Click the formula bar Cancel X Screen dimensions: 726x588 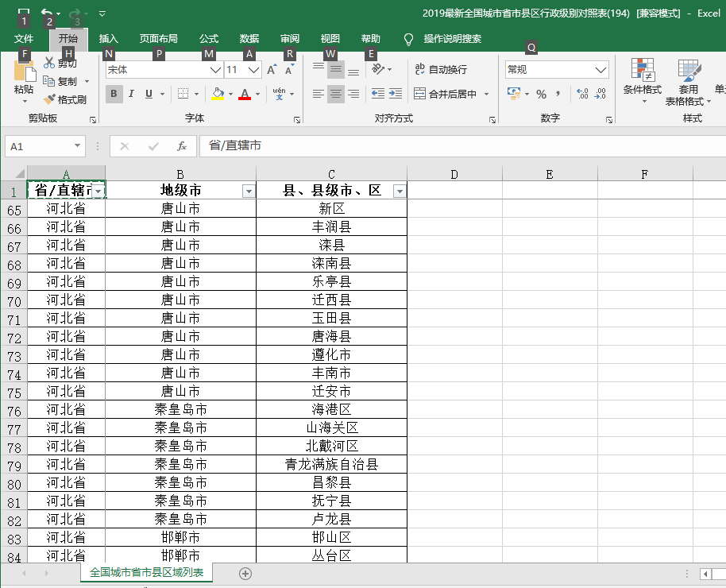[x=125, y=146]
